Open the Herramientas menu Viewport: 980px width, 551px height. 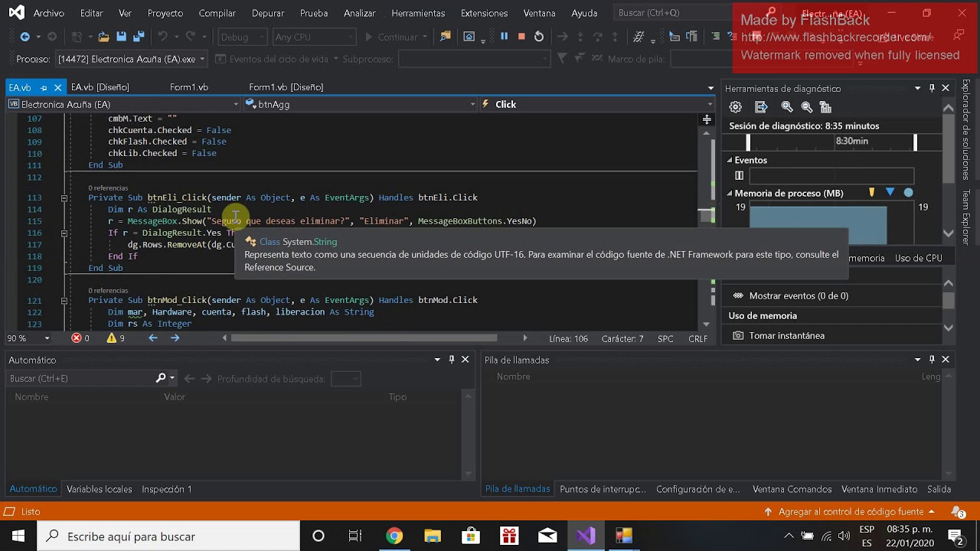[418, 13]
